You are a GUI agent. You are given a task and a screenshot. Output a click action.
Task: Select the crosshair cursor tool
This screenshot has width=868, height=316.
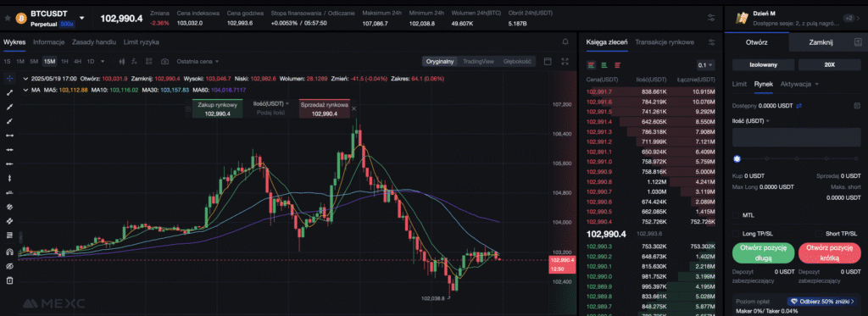pyautogui.click(x=9, y=78)
